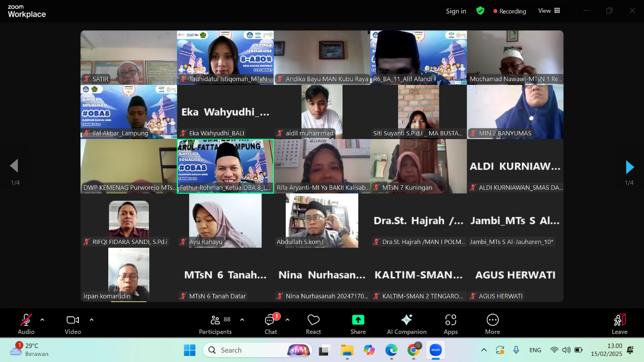Go to next gallery page arrow
The image size is (644, 362).
tap(630, 167)
